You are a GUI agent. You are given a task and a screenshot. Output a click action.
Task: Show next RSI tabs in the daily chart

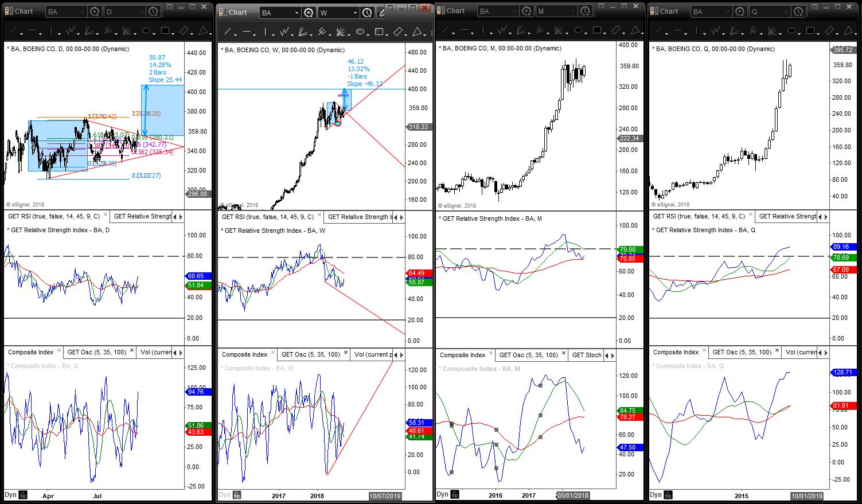click(x=181, y=217)
